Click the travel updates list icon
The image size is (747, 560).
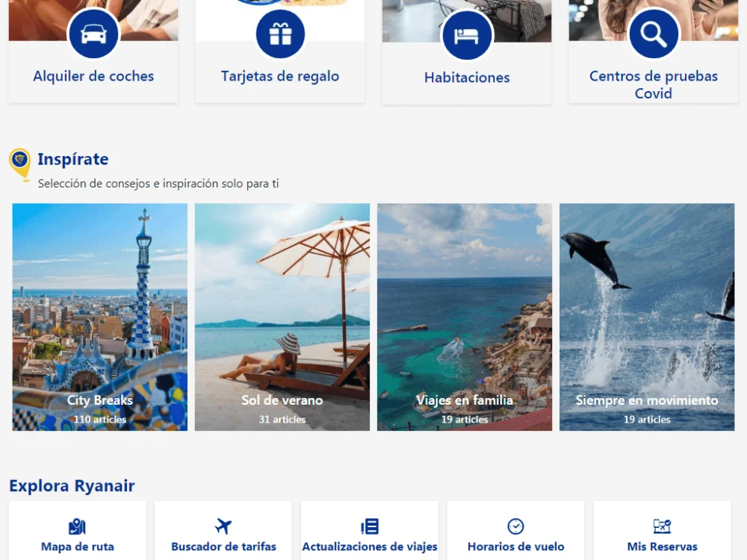370,526
